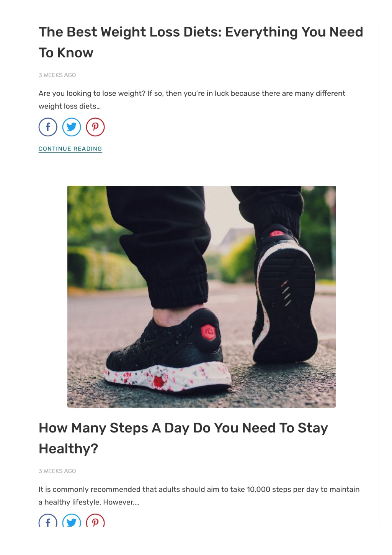The image size is (392, 555).
Task: Click the running shoes featured image
Action: pos(202,297)
